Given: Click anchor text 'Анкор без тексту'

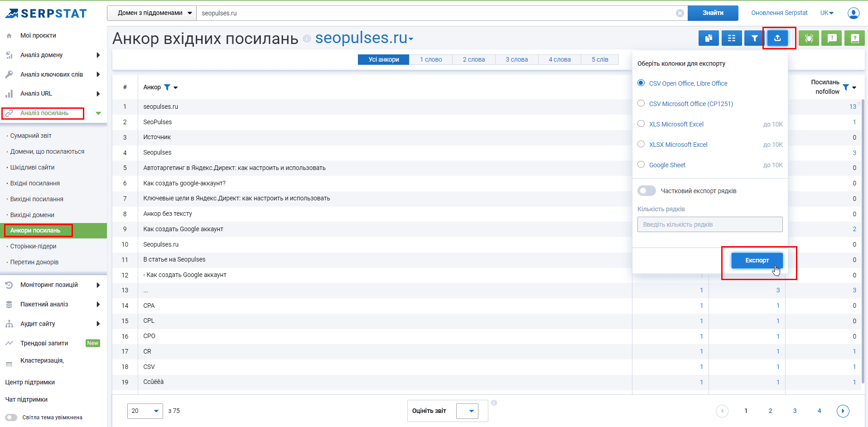Looking at the screenshot, I should coord(168,213).
